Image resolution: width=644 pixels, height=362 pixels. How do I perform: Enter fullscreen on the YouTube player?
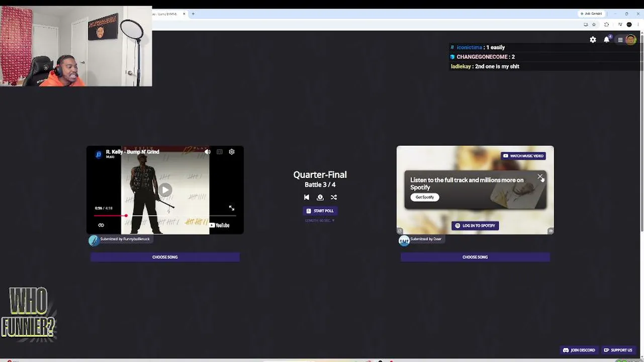(x=232, y=208)
